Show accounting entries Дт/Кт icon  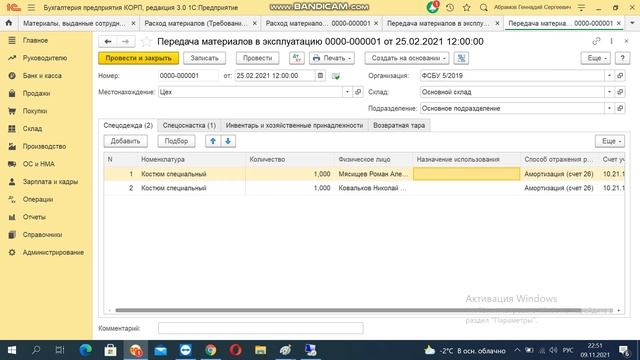297,58
